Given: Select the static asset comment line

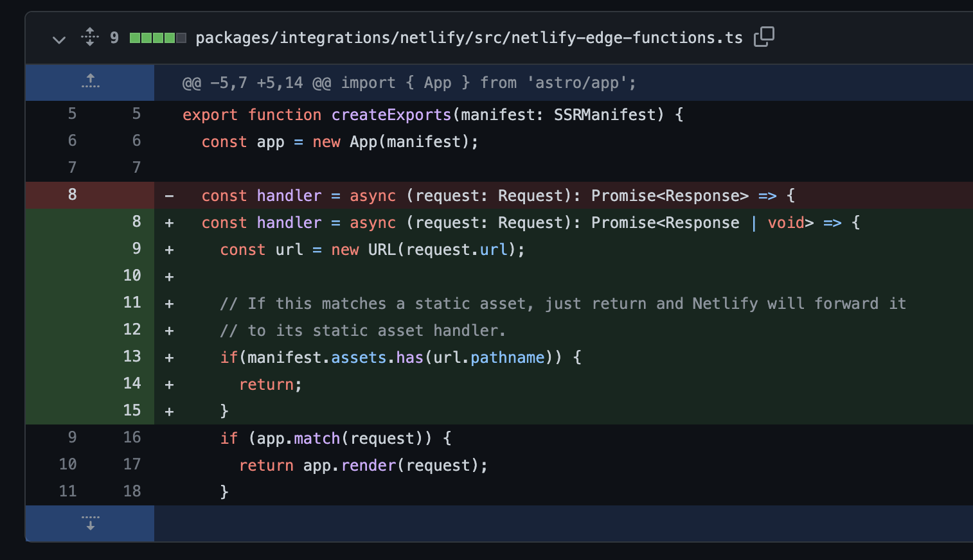Looking at the screenshot, I should 562,303.
